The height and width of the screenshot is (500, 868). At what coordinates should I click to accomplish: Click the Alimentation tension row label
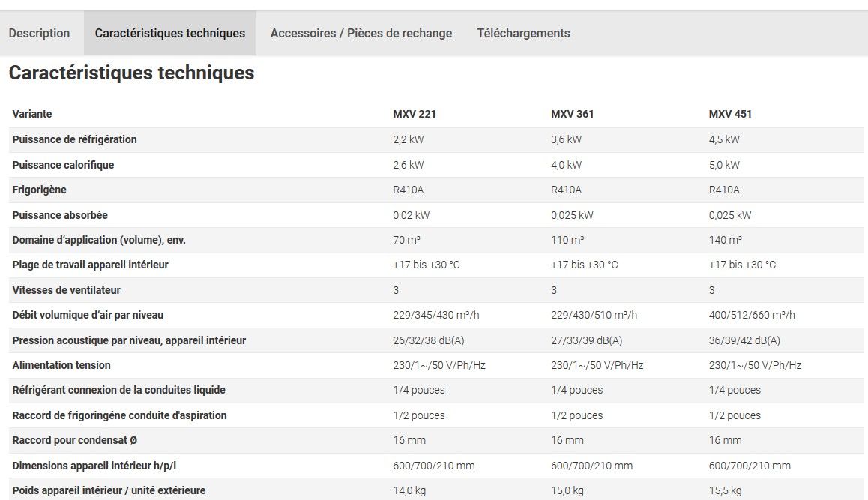(x=61, y=365)
